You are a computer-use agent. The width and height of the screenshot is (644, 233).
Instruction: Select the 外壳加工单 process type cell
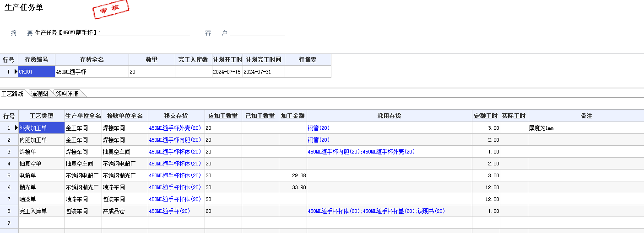tap(41, 128)
